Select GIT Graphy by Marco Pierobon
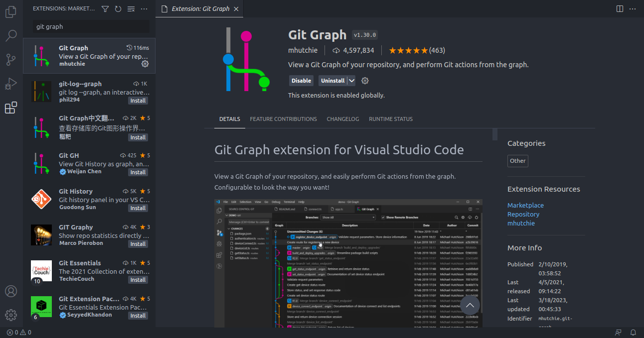This screenshot has width=644, height=338. tap(89, 235)
